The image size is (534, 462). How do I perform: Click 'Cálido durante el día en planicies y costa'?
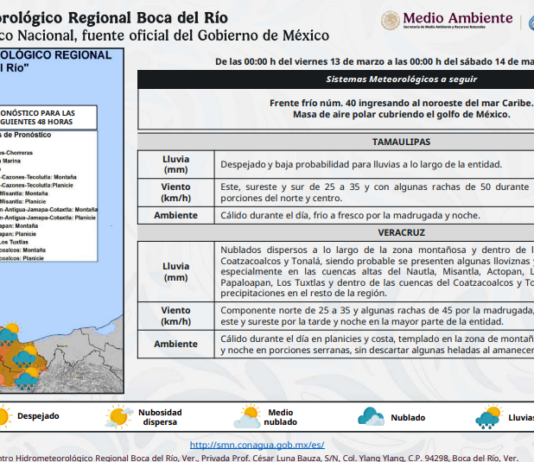pos(308,339)
